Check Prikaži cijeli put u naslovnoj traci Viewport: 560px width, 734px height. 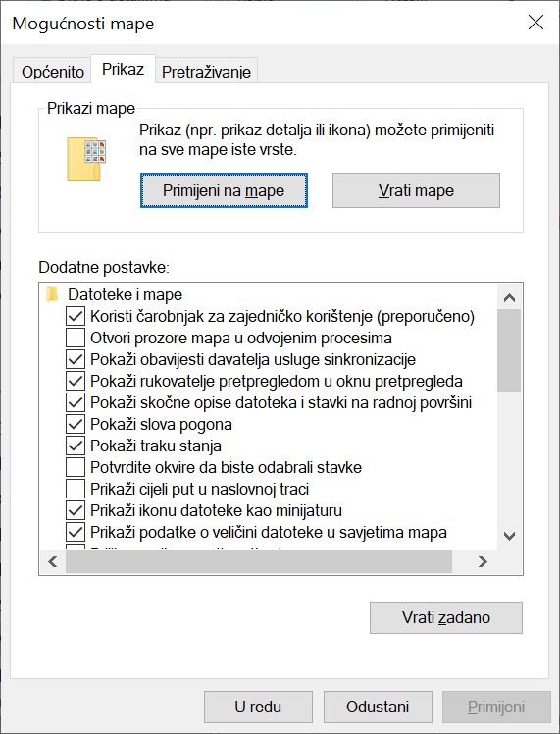pyautogui.click(x=76, y=489)
